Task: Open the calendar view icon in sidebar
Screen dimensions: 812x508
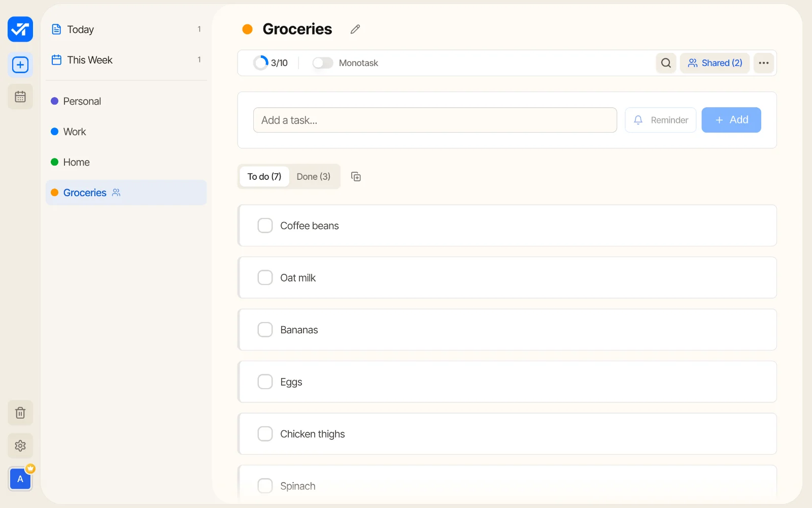Action: 20,97
